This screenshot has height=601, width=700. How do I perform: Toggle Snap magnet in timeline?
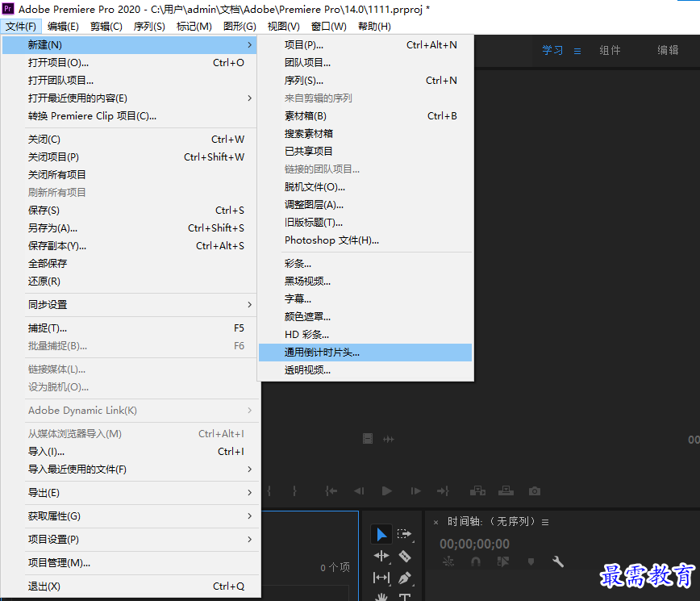pyautogui.click(x=476, y=561)
